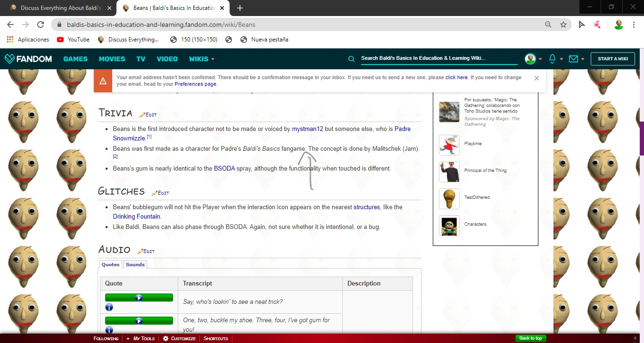Viewport: 644px width, 343px height.
Task: Open the MOVIES menu item
Action: click(x=112, y=59)
